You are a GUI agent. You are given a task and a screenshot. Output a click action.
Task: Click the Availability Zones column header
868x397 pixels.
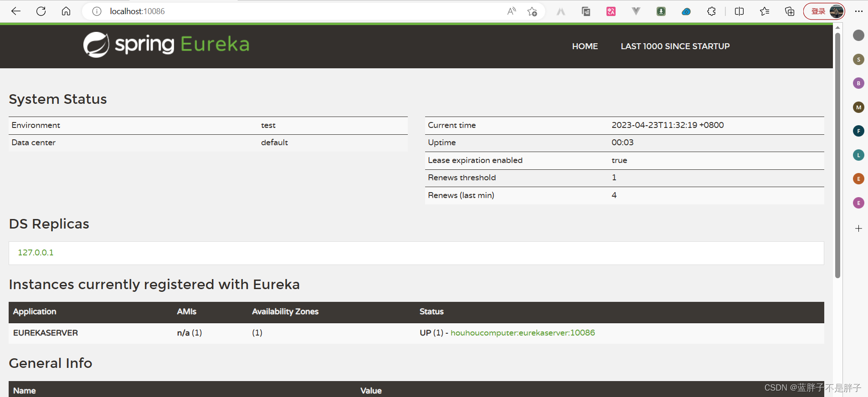[x=285, y=312]
